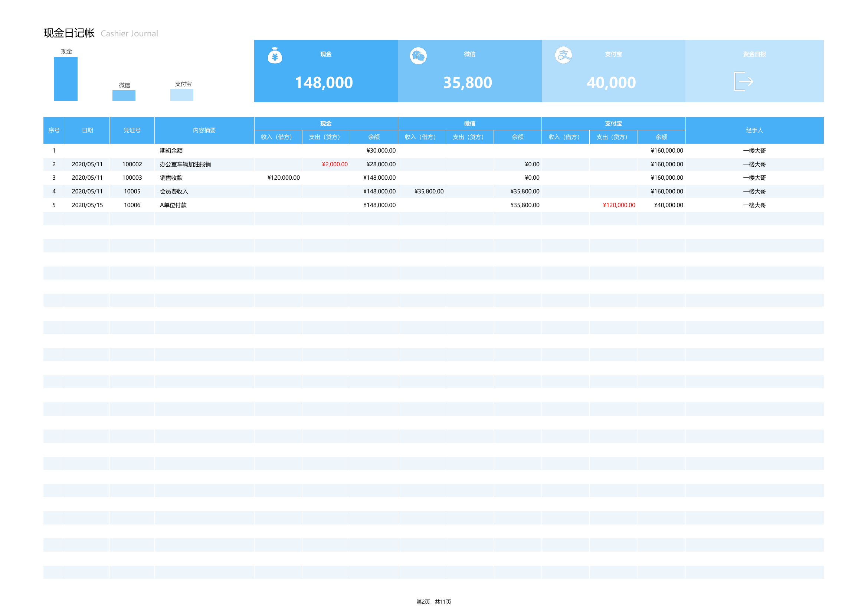The width and height of the screenshot is (868, 614).
Task: Click the 支付宝 chart bar
Action: [181, 95]
